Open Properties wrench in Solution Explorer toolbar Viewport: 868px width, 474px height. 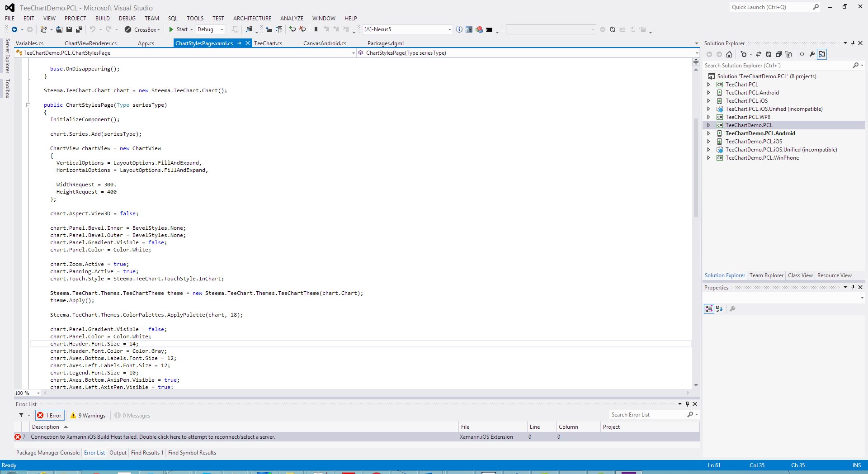click(x=812, y=54)
